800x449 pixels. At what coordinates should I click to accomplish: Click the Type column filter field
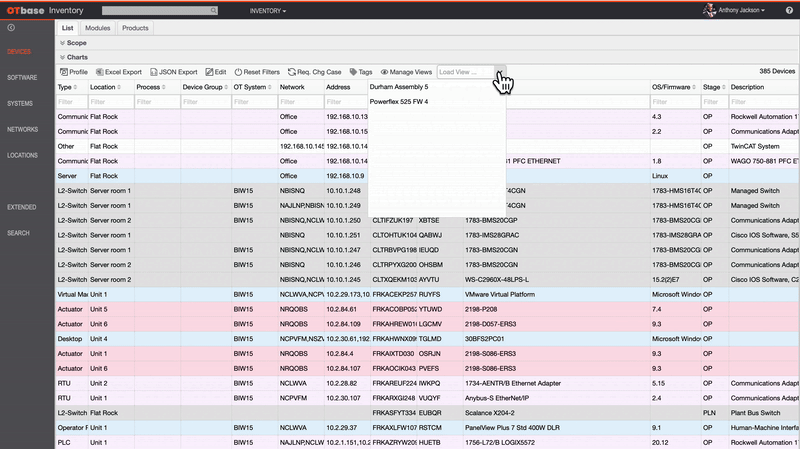(x=71, y=102)
